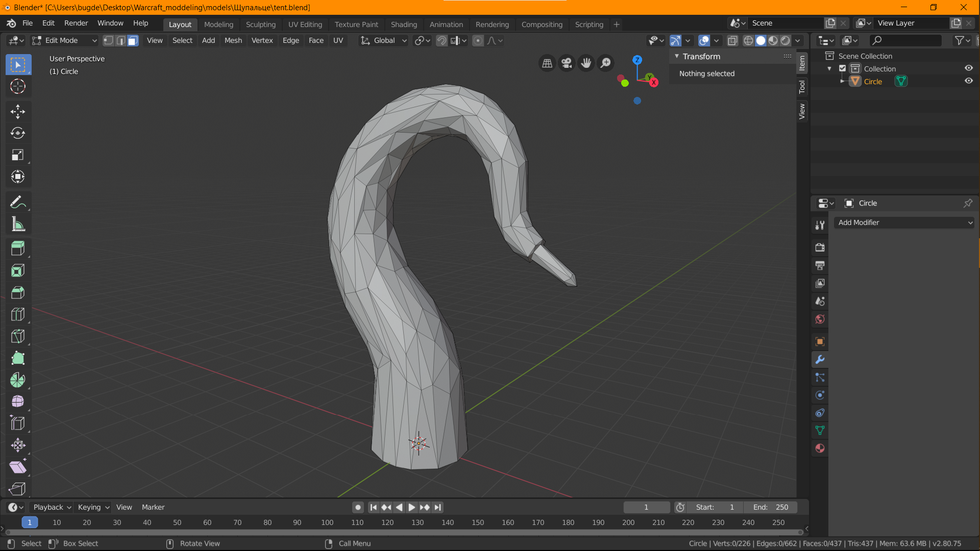Select the Annotate pencil tool
Viewport: 980px width, 551px height.
point(18,203)
